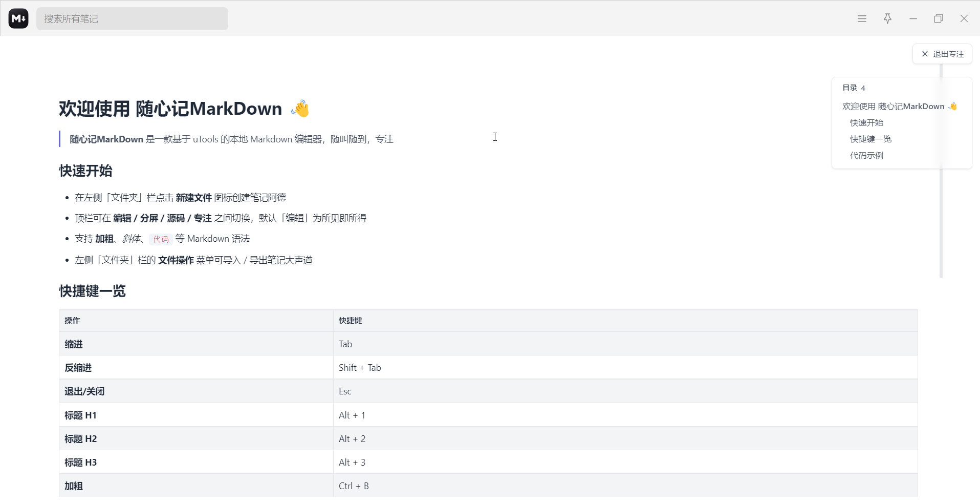Click the 反缩进 table cell
Viewport: 980px width, 504px height.
[196, 367]
